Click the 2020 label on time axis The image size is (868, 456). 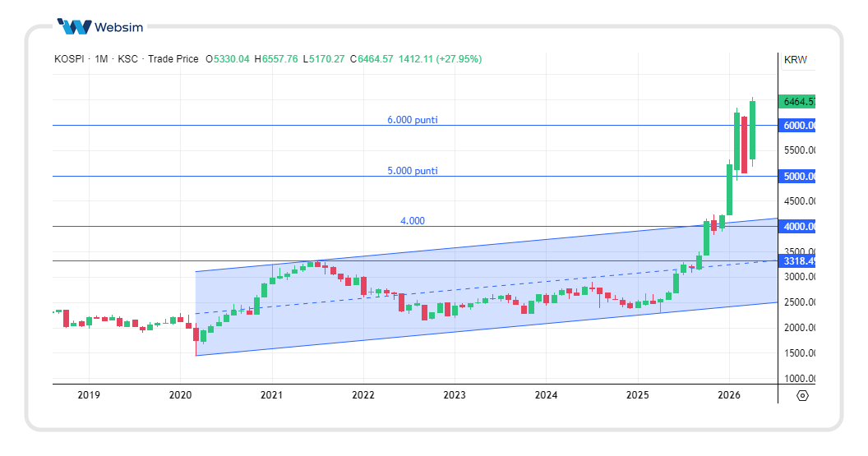click(x=180, y=395)
